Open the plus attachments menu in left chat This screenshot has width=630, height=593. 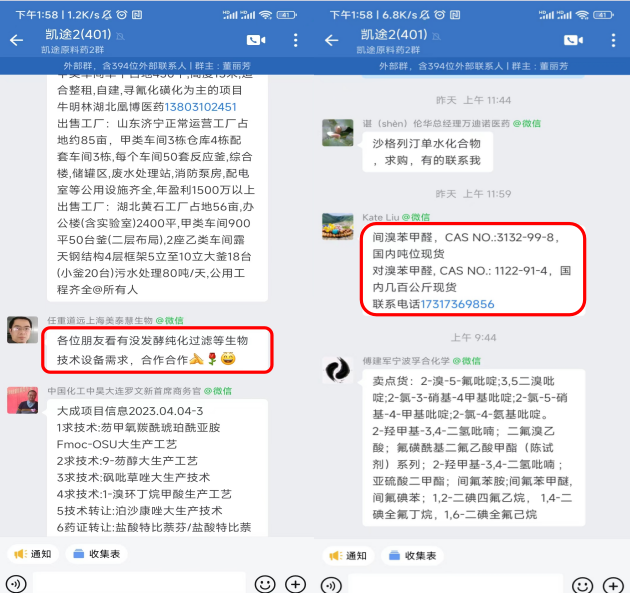click(x=296, y=584)
